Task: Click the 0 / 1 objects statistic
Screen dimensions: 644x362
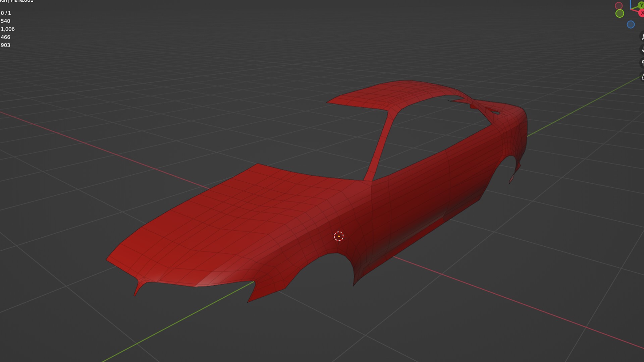Action: click(6, 13)
